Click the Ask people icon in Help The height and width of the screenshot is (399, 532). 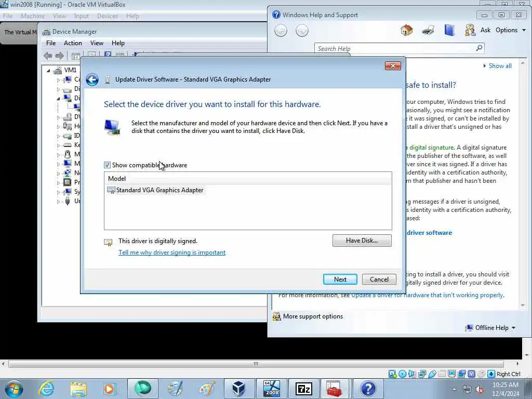coord(470,31)
